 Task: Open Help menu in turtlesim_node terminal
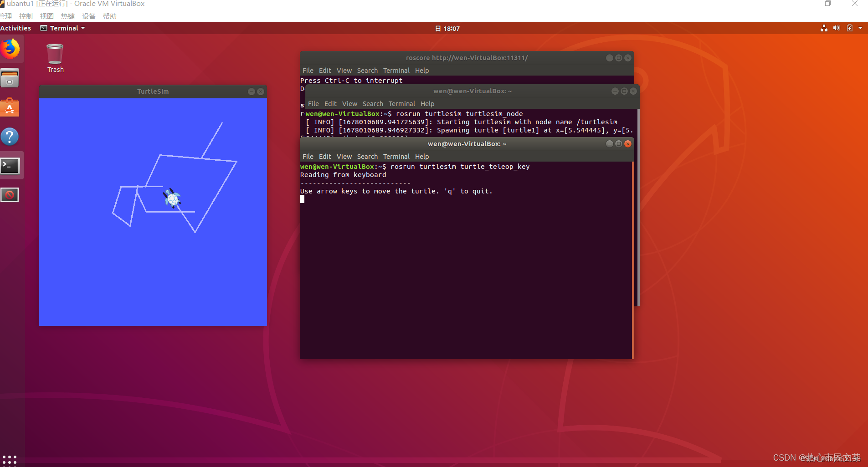coord(427,104)
